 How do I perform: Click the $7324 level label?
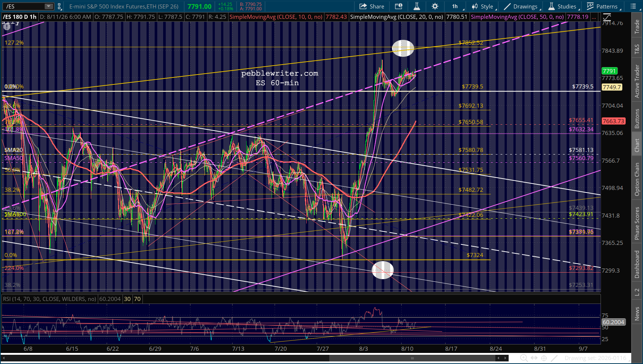(475, 255)
